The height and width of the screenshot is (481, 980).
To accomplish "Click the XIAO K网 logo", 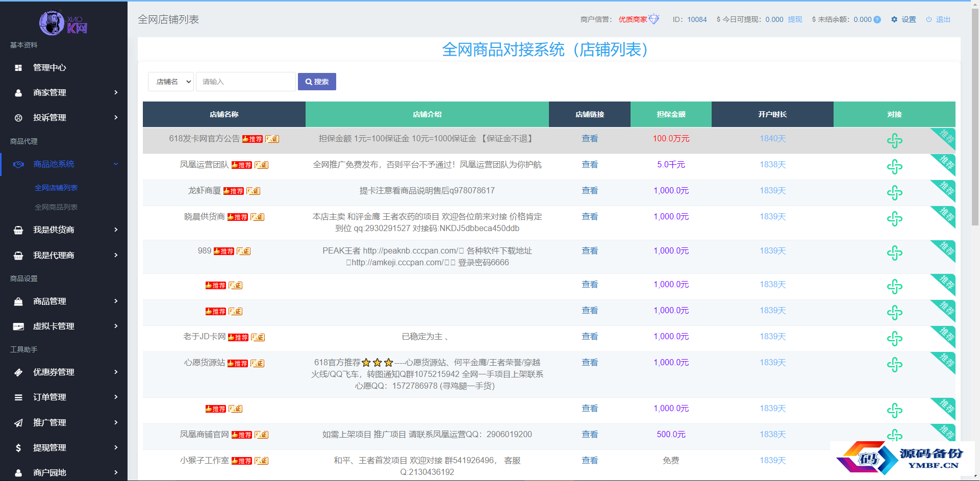I will pyautogui.click(x=63, y=23).
